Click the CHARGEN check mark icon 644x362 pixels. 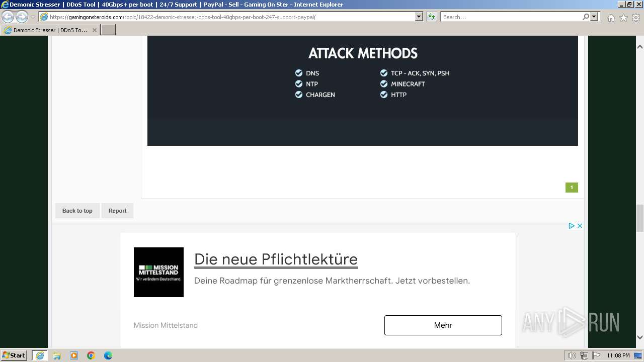click(299, 95)
